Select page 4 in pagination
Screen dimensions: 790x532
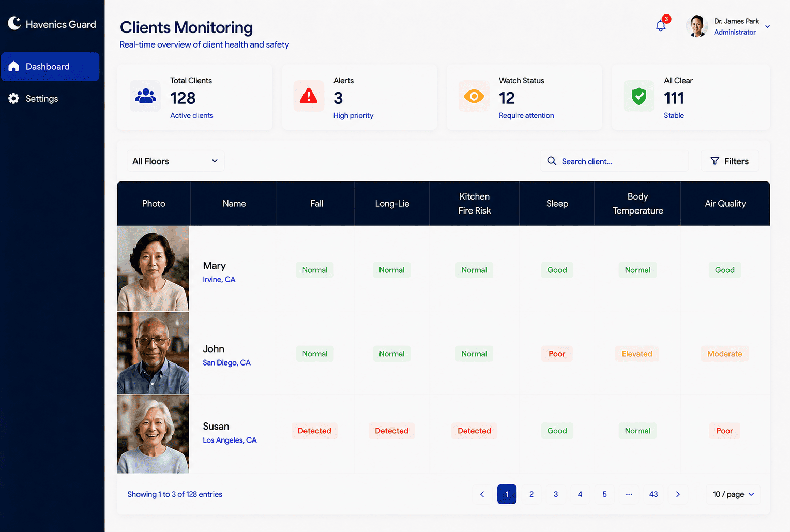tap(580, 494)
